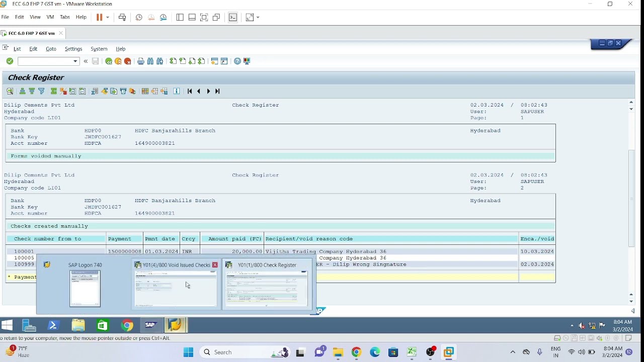Click the VMware Full Screen icon
The height and width of the screenshot is (362, 644).
204,18
